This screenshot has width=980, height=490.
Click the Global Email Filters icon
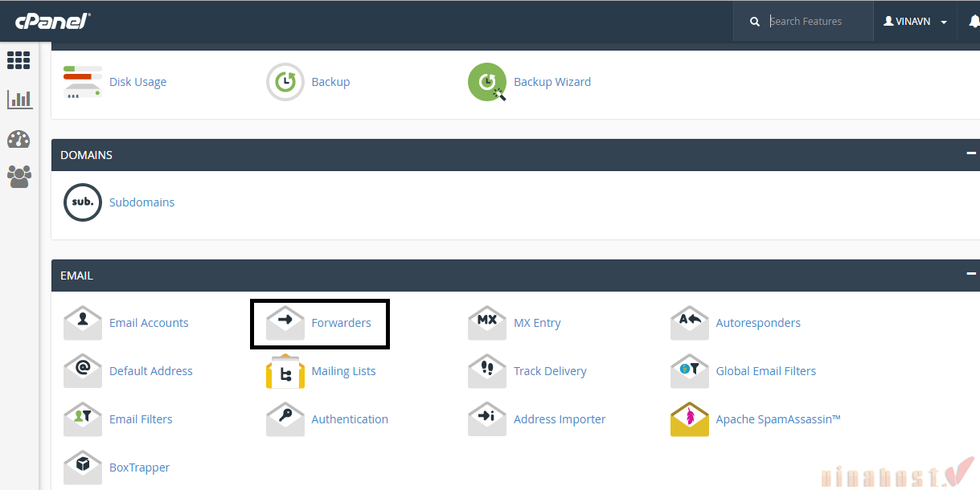[690, 371]
